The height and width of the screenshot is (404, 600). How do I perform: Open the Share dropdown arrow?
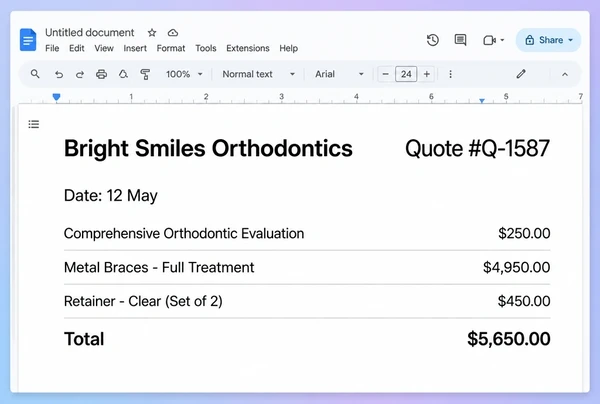click(x=571, y=40)
